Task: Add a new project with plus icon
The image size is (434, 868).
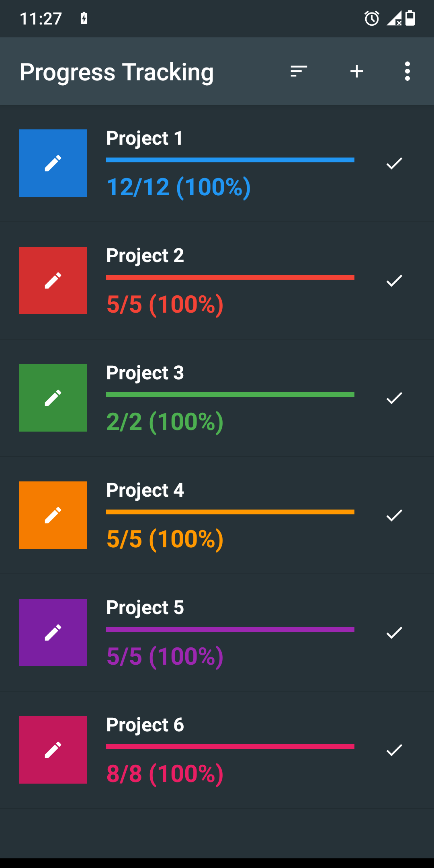Action: (357, 72)
